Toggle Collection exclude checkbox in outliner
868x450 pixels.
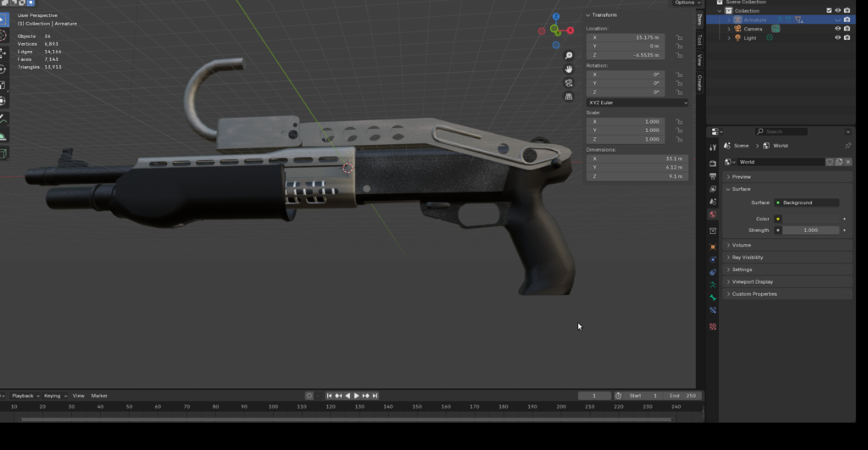[829, 10]
